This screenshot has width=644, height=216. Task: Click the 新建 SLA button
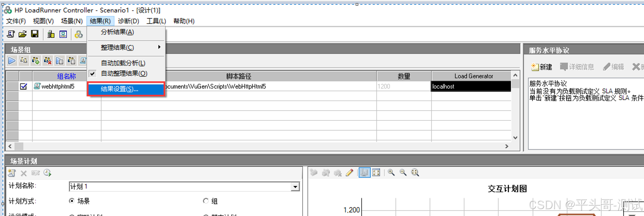pyautogui.click(x=541, y=67)
